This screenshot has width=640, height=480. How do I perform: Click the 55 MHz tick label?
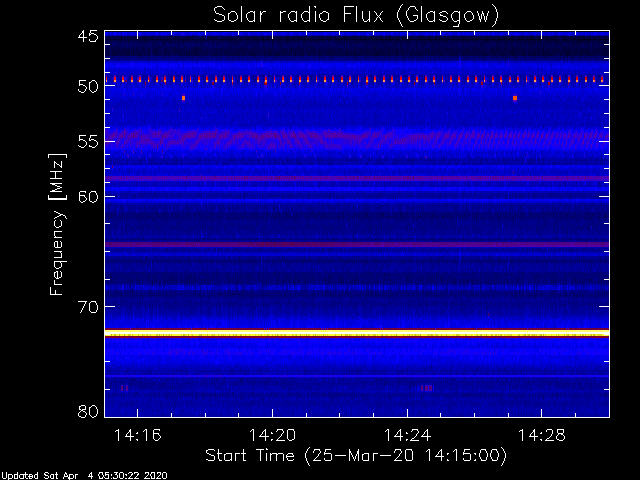[88, 142]
